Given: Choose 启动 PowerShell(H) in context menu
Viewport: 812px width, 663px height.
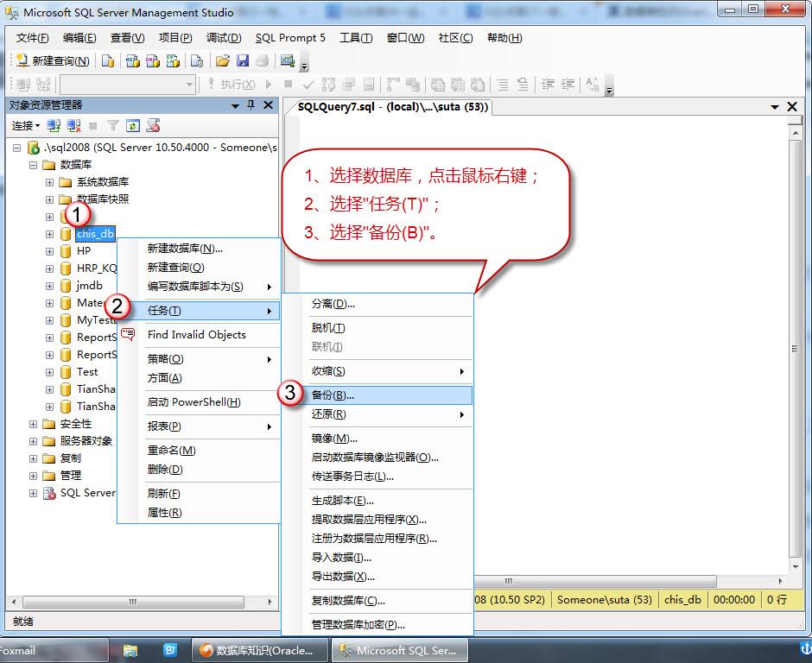Looking at the screenshot, I should [x=199, y=402].
